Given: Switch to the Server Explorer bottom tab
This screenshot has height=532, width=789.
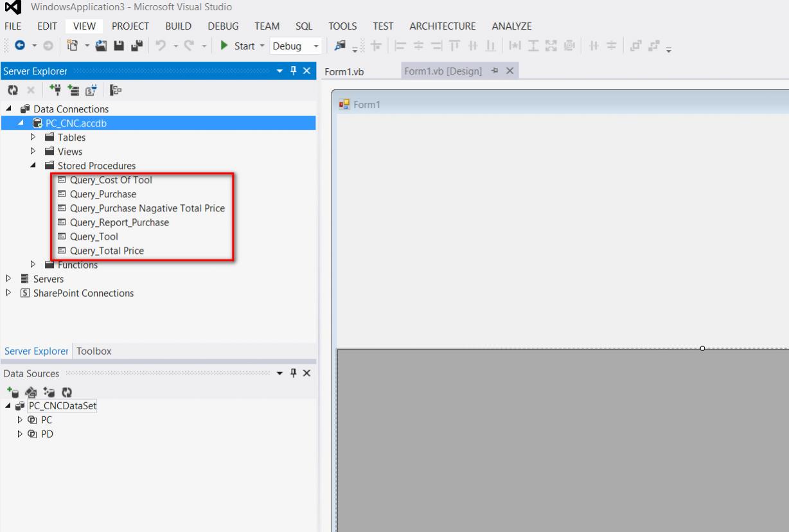Looking at the screenshot, I should pos(35,351).
